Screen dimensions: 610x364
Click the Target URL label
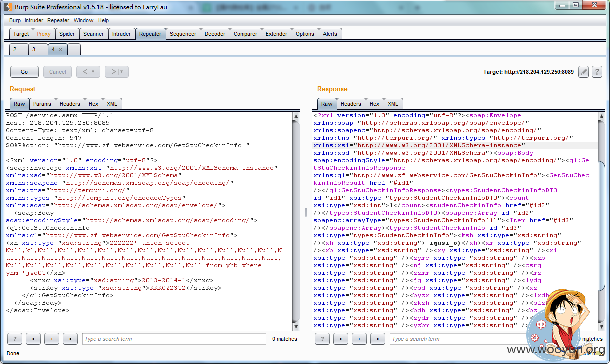[529, 72]
